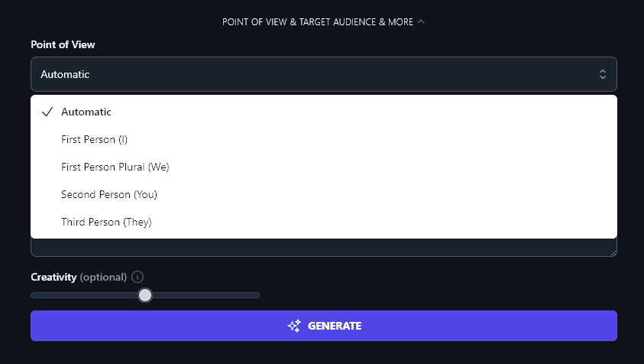
Task: Click the info icon next to Creativity
Action: [138, 277]
